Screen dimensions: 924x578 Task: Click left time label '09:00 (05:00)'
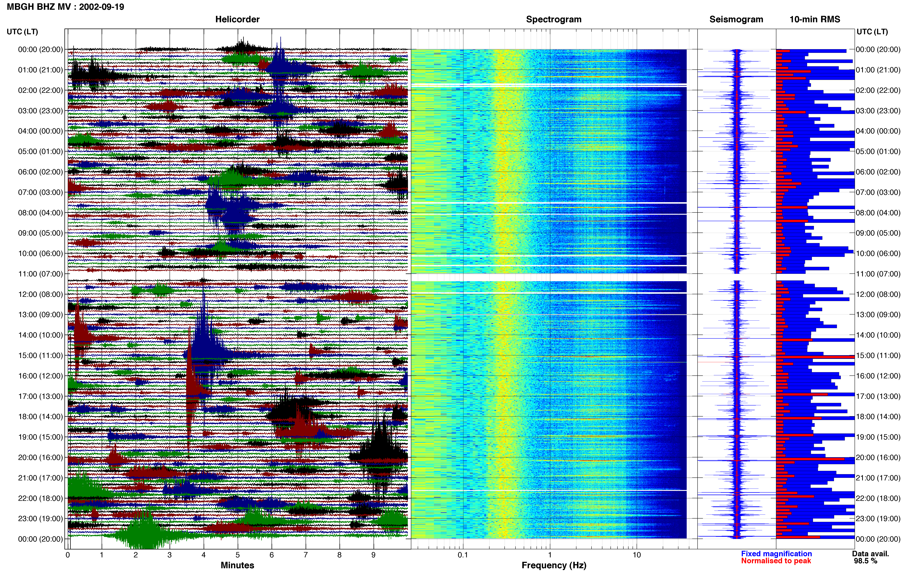41,233
